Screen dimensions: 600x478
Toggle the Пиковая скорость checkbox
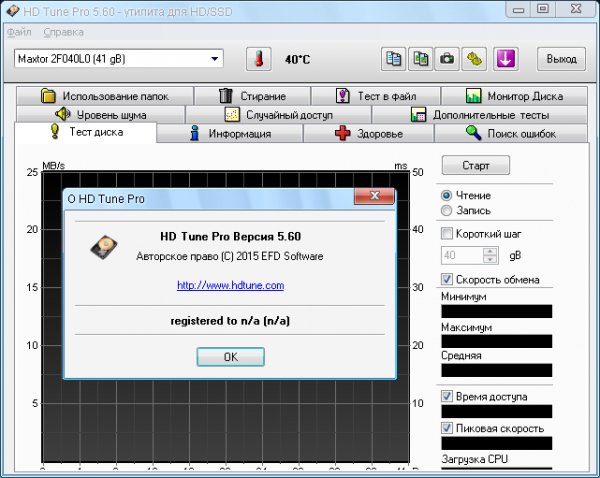[x=447, y=427]
